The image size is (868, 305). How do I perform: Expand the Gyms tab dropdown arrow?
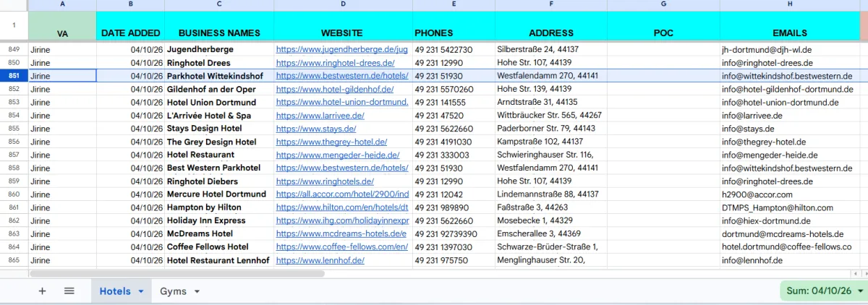pyautogui.click(x=197, y=291)
